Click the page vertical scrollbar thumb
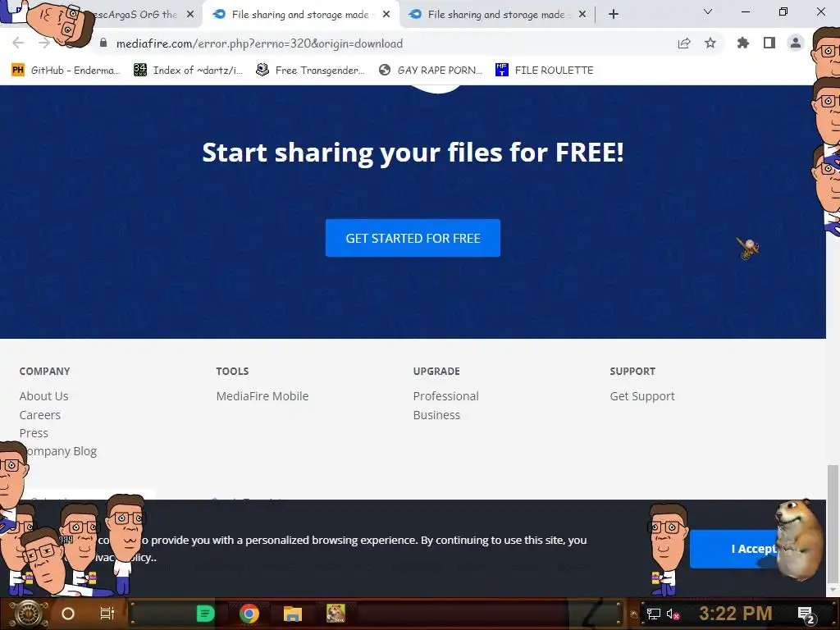 point(833,523)
